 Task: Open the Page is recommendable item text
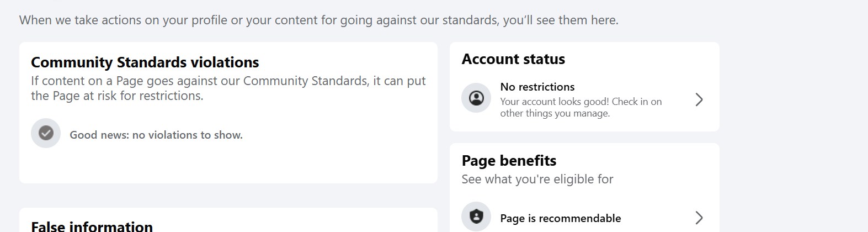560,218
